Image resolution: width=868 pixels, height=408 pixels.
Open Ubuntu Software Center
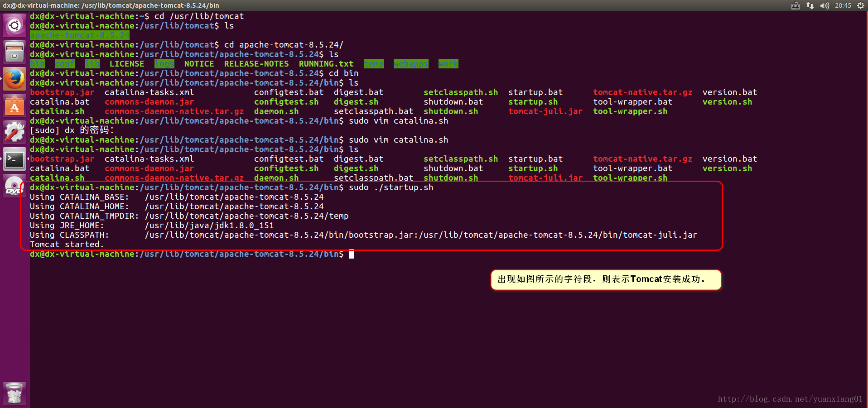click(14, 106)
